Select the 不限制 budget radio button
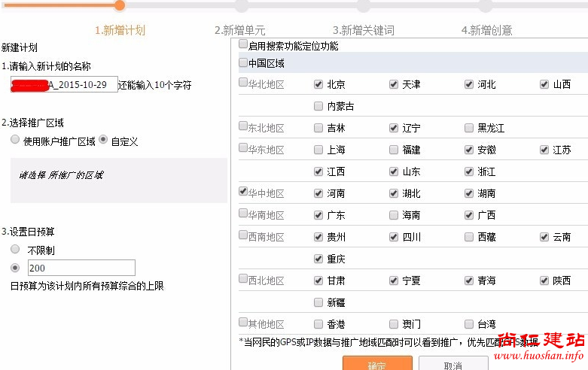Viewport: 588px width, 370px height. (x=15, y=249)
